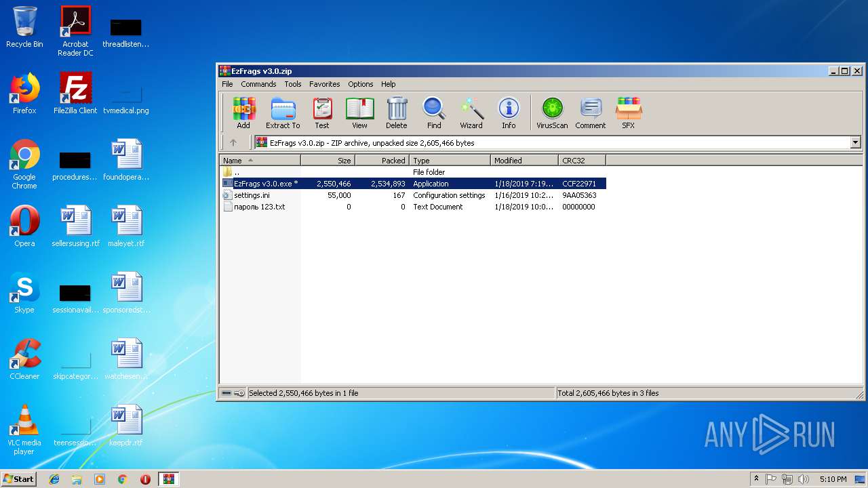Select the CCleaner desktop shortcut
The height and width of the screenshot is (488, 868).
tap(24, 359)
